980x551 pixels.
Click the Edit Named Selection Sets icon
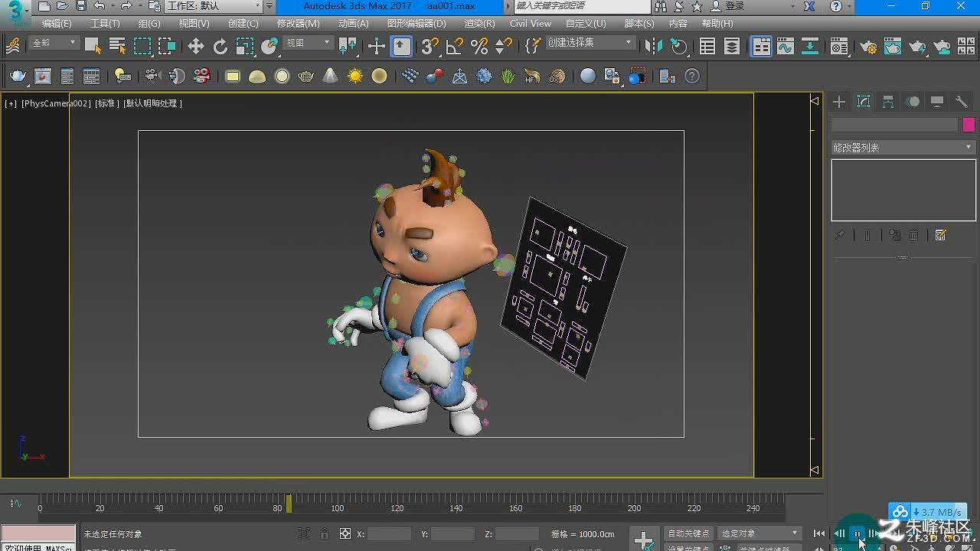click(533, 46)
